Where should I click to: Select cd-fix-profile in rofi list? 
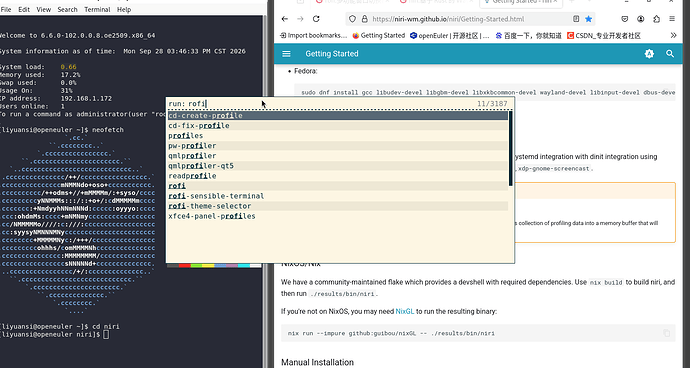click(x=338, y=125)
